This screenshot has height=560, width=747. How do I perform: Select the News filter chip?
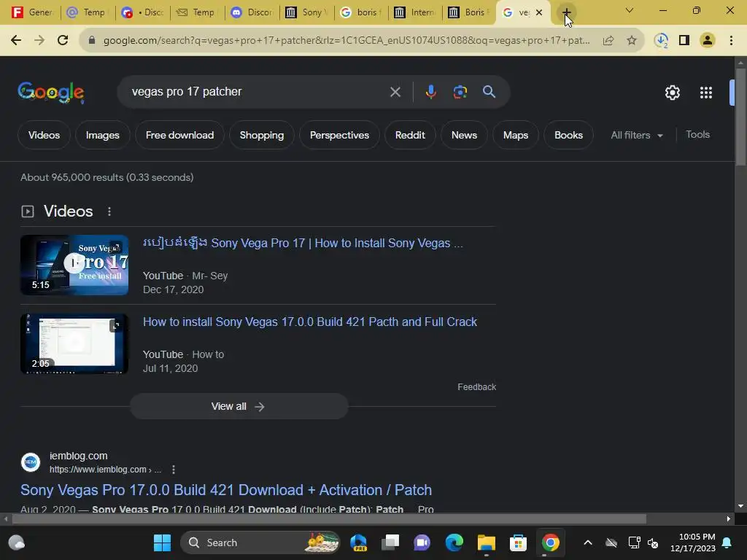click(x=464, y=135)
